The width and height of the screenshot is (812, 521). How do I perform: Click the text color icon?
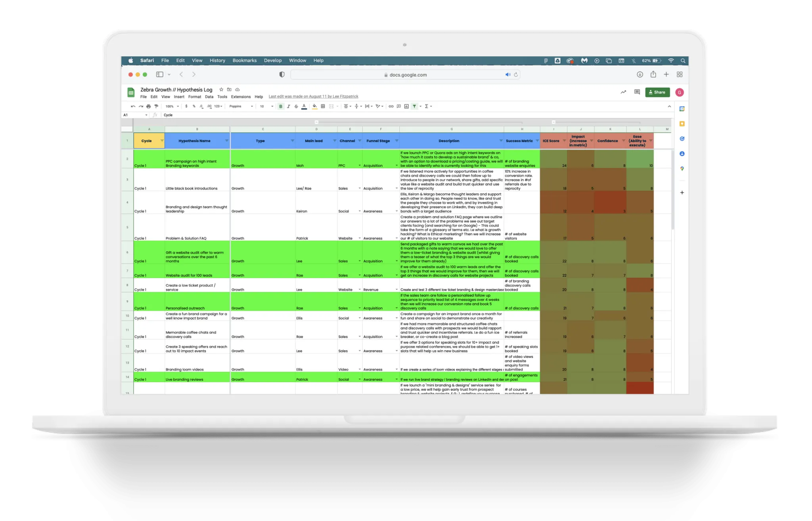coord(304,106)
